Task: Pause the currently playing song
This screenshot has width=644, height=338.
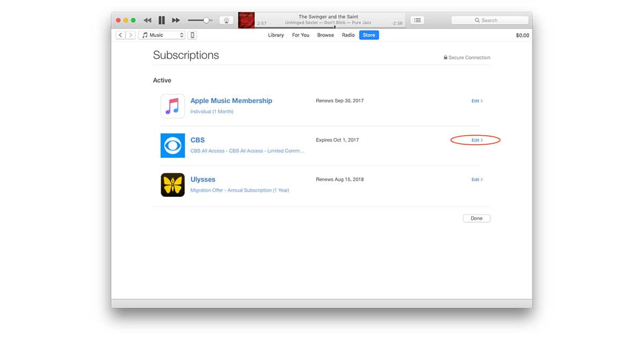Action: (162, 20)
